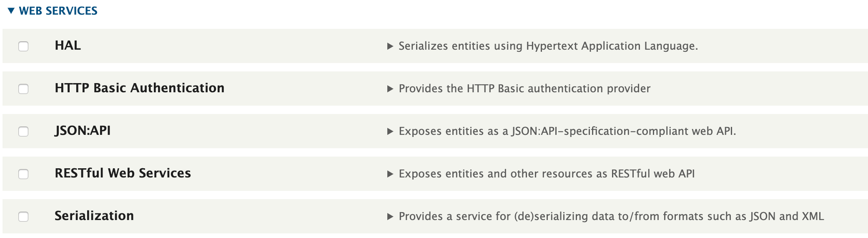Click the WEB SERVICES section heading
Screen dimensions: 868x238
pos(58,11)
